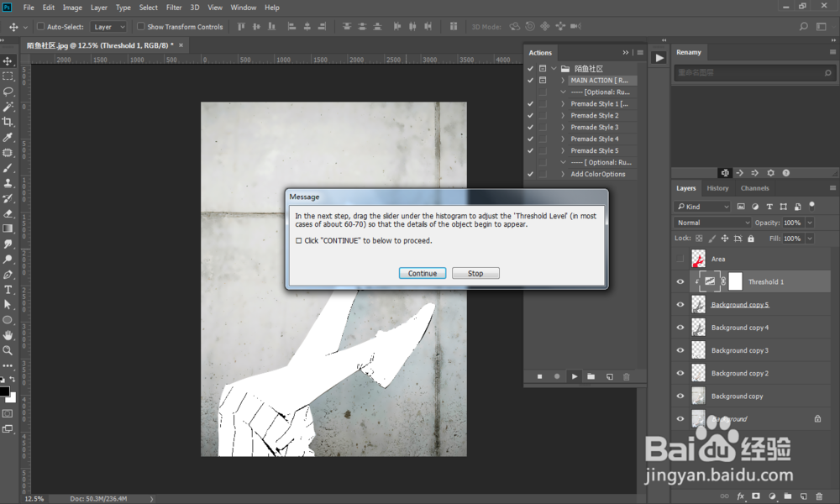Click Continue in the Message dialog

coord(423,274)
